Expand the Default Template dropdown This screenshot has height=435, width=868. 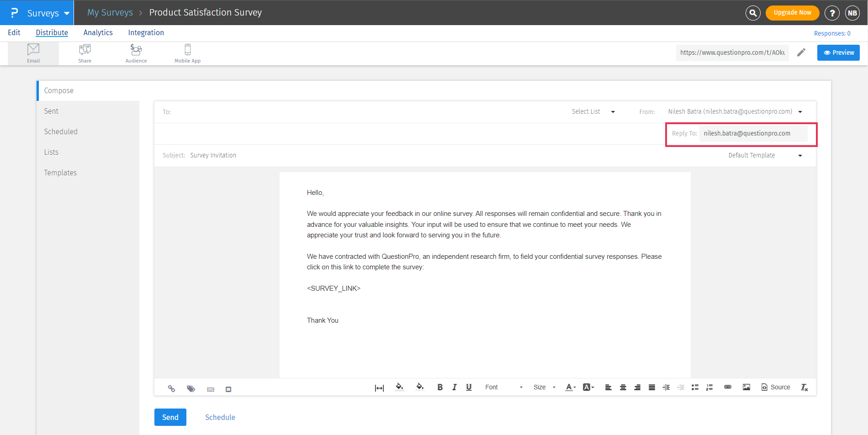tap(765, 155)
